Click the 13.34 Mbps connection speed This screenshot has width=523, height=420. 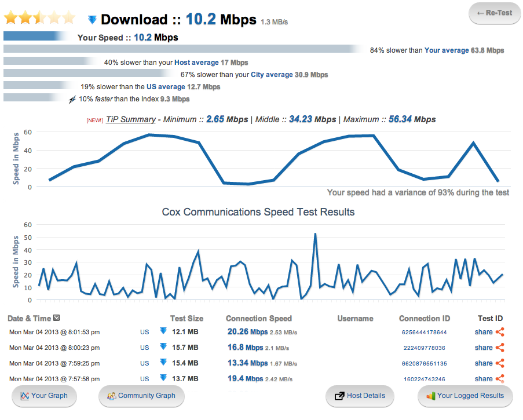(x=247, y=363)
